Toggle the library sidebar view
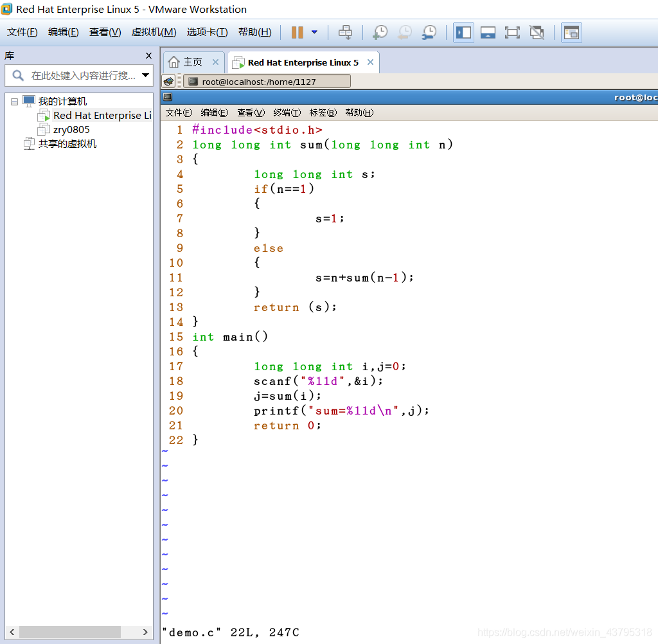Image resolution: width=658 pixels, height=644 pixels. (x=464, y=32)
